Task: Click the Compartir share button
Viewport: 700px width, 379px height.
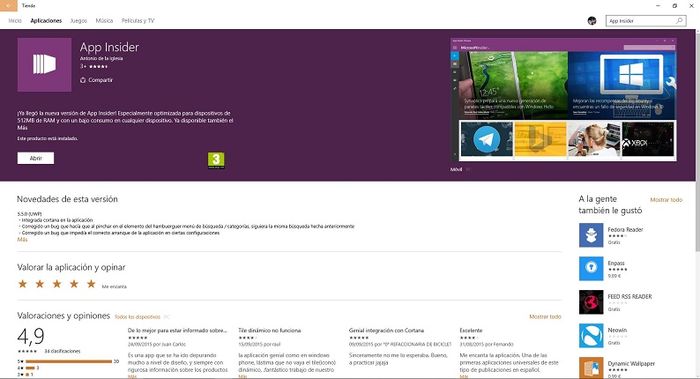Action: coord(96,80)
